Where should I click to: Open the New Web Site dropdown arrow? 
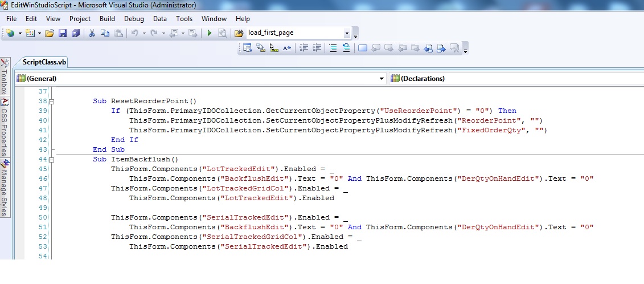[x=20, y=33]
